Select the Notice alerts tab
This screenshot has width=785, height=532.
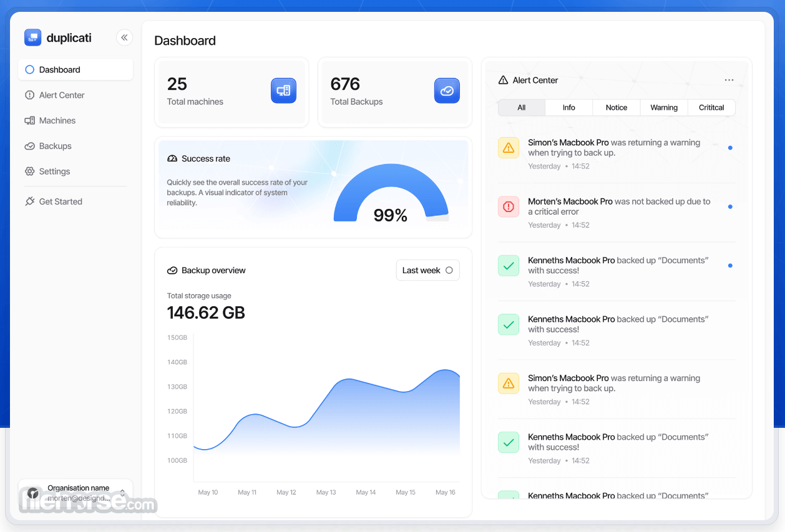pos(617,107)
